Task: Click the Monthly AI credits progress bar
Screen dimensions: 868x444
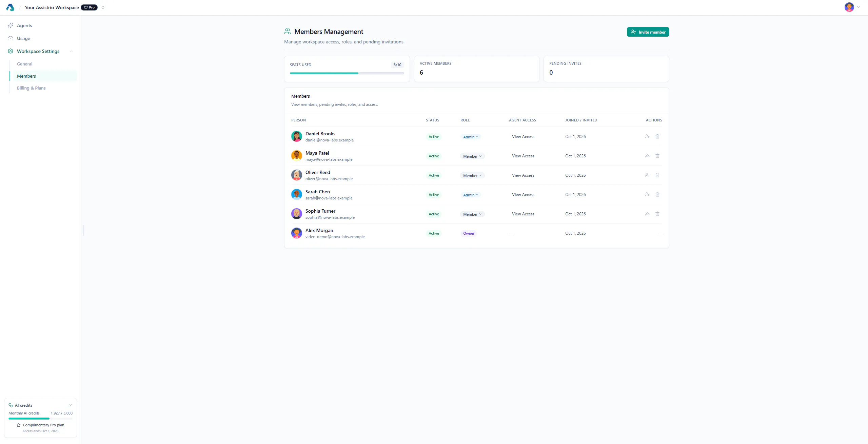Action: [40, 419]
